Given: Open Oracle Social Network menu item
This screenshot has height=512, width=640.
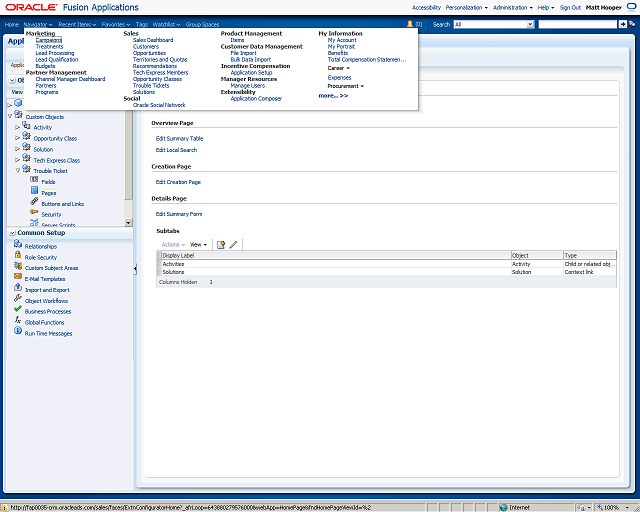Looking at the screenshot, I should pyautogui.click(x=159, y=105).
